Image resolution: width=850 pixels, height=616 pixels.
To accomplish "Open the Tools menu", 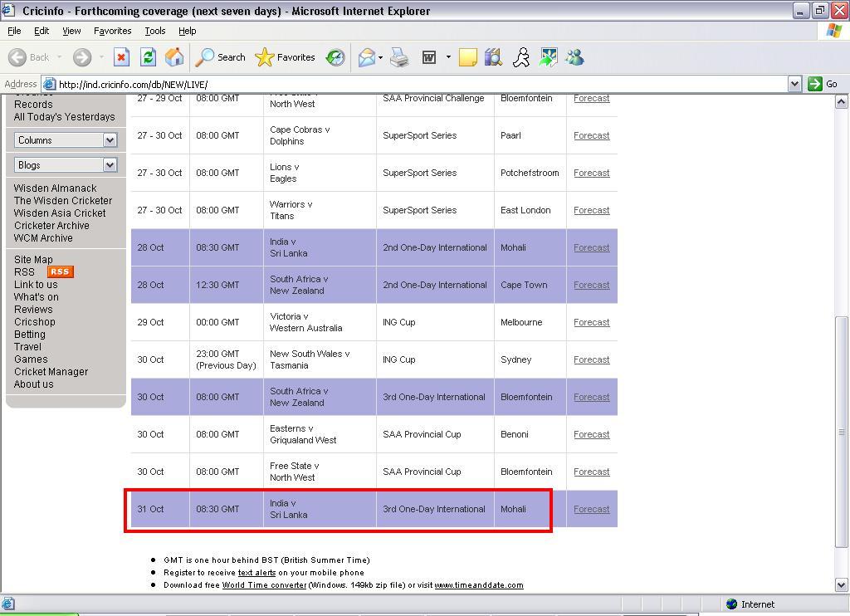I will pos(155,31).
